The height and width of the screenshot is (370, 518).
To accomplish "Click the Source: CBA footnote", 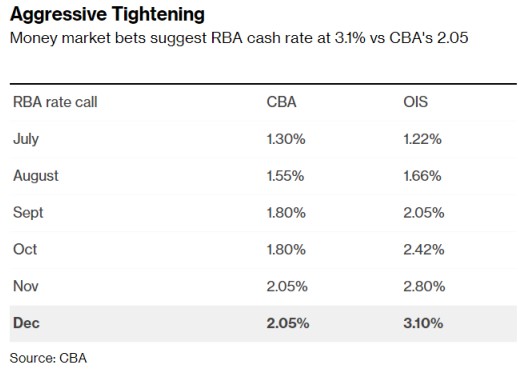I will [48, 358].
